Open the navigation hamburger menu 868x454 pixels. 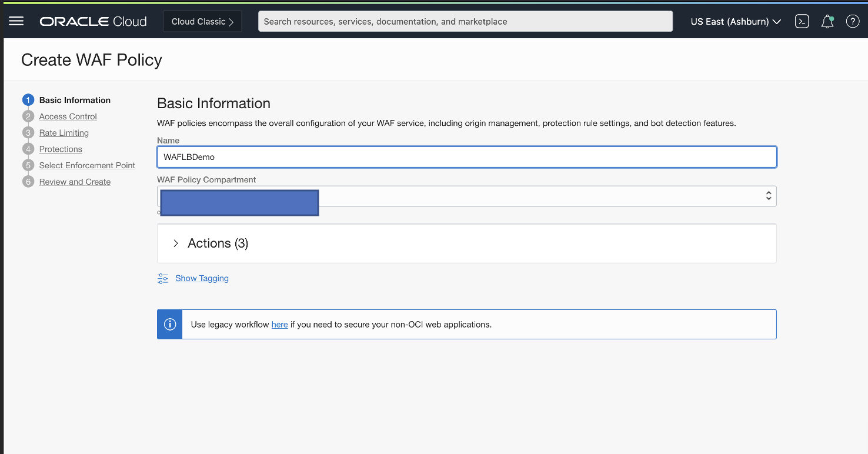(x=16, y=21)
